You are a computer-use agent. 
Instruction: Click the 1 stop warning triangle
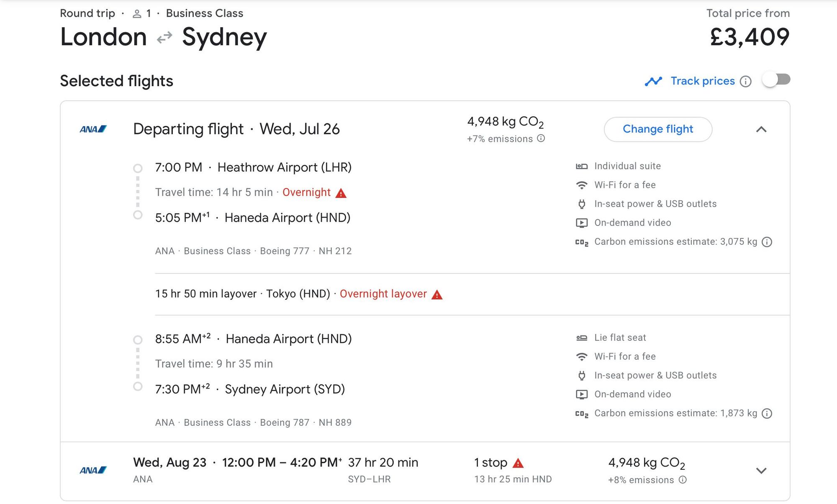pos(518,463)
